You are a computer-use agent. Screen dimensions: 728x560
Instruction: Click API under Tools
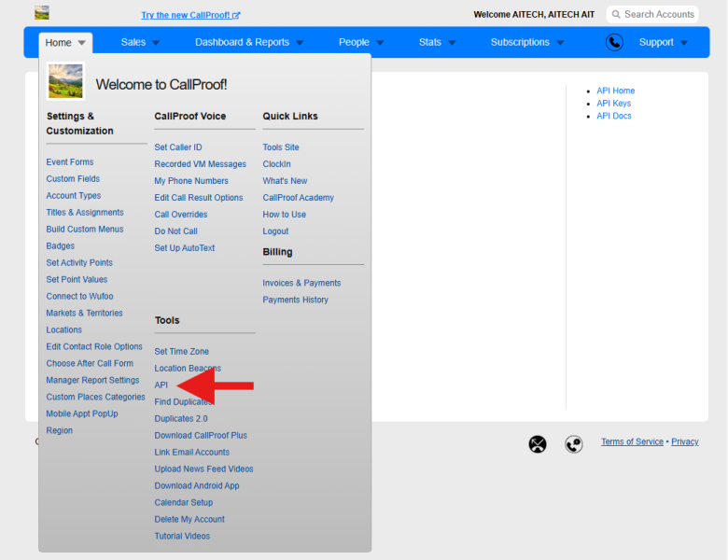click(x=161, y=385)
